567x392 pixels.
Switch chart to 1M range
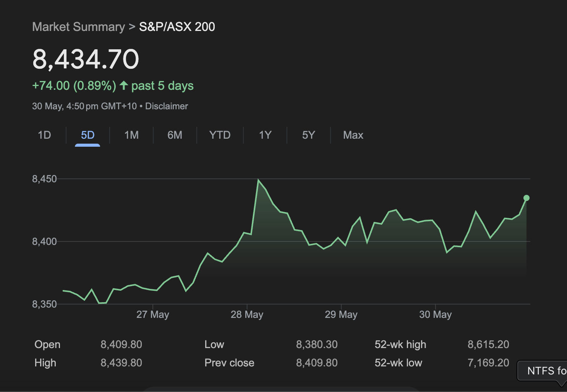pos(131,135)
